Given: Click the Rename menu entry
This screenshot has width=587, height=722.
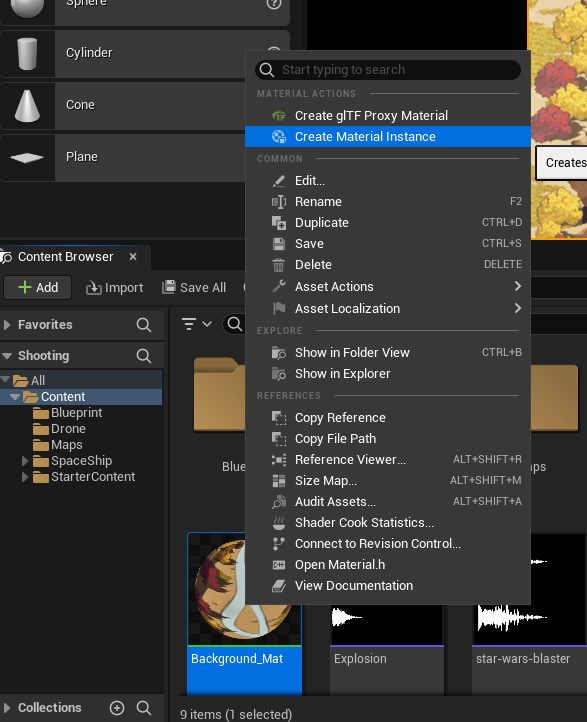Looking at the screenshot, I should (x=388, y=202).
